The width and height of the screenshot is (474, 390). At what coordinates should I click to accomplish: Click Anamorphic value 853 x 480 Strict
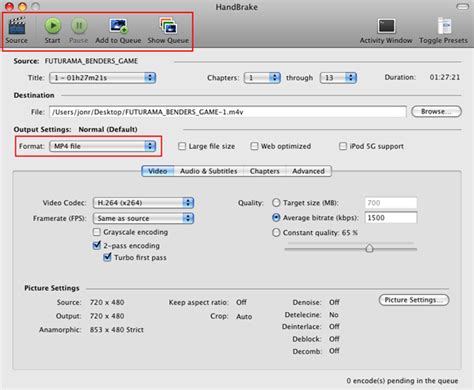117,330
